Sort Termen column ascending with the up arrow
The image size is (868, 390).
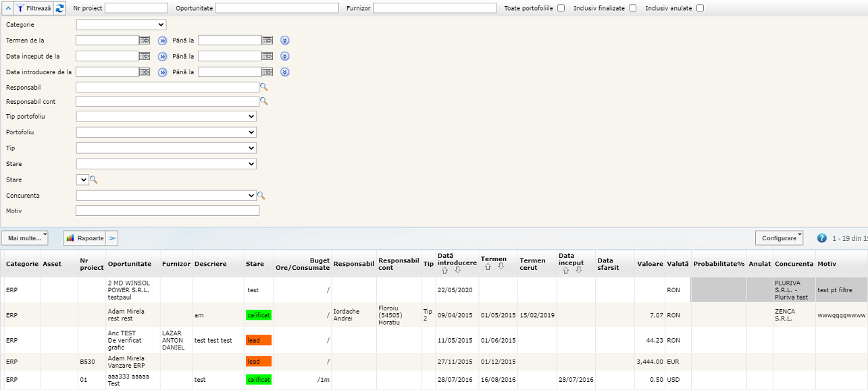click(488, 267)
